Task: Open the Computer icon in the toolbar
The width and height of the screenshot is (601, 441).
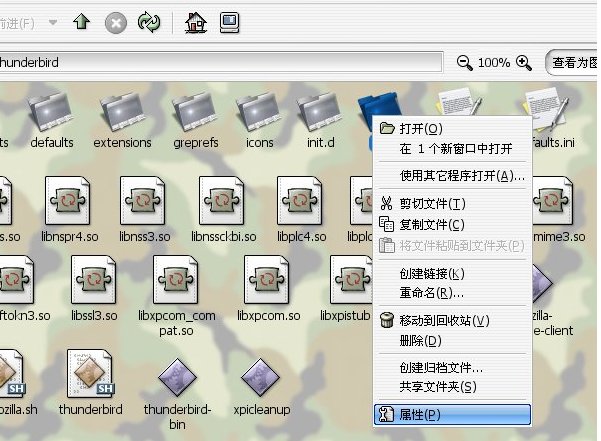Action: point(230,22)
